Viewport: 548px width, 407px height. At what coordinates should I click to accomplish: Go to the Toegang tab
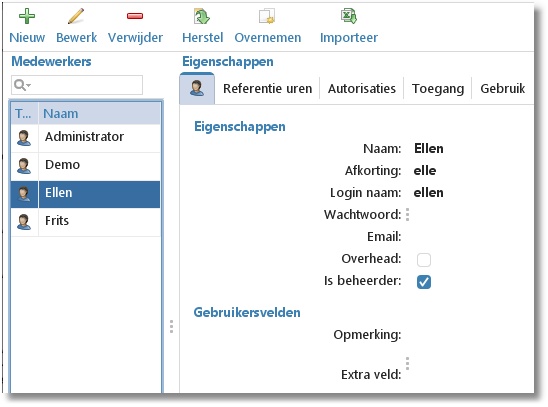[x=438, y=89]
